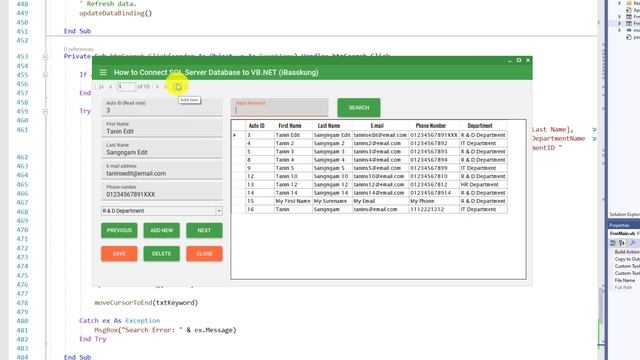This screenshot has height=360, width=640.
Task: Select the Sangngam 3 cell in grid
Action: tap(332, 151)
